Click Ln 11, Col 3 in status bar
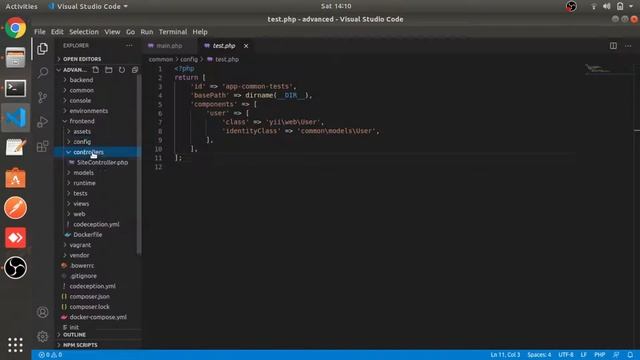 click(505, 355)
